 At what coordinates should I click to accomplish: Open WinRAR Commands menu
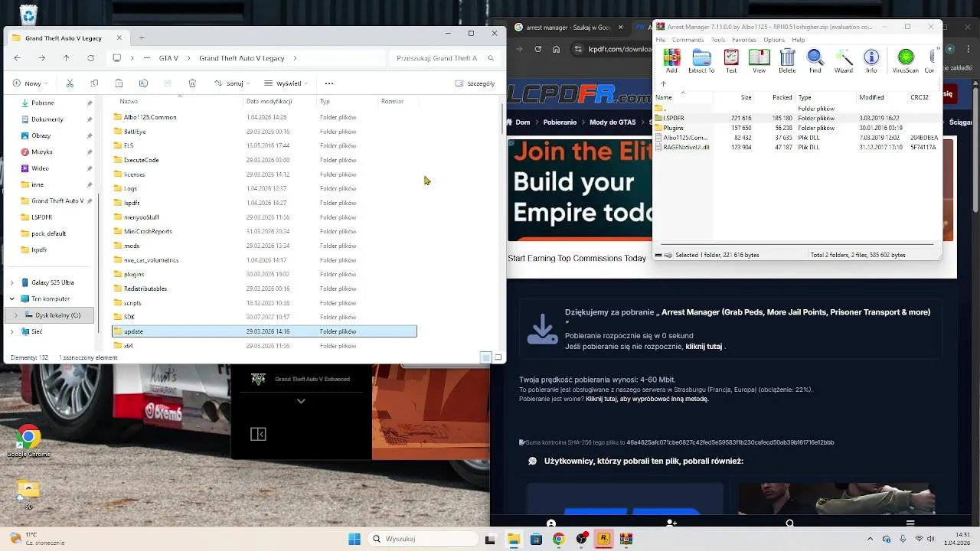point(688,40)
